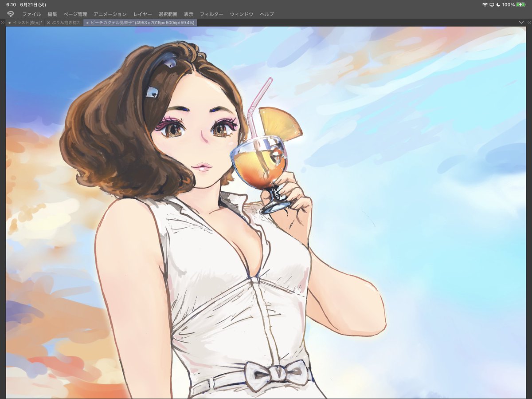Tap the 100% battery percentage text
This screenshot has width=532, height=399.
point(509,4)
